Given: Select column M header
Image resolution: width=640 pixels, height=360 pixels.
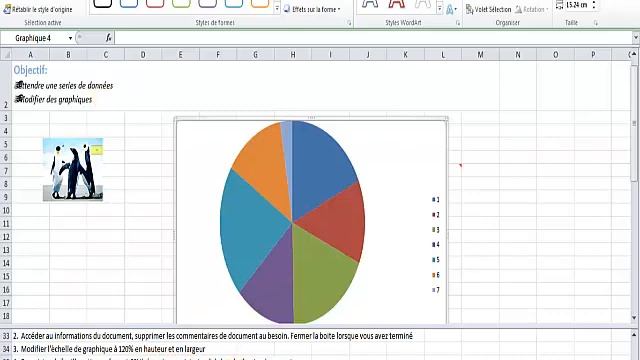Looking at the screenshot, I should (480, 55).
